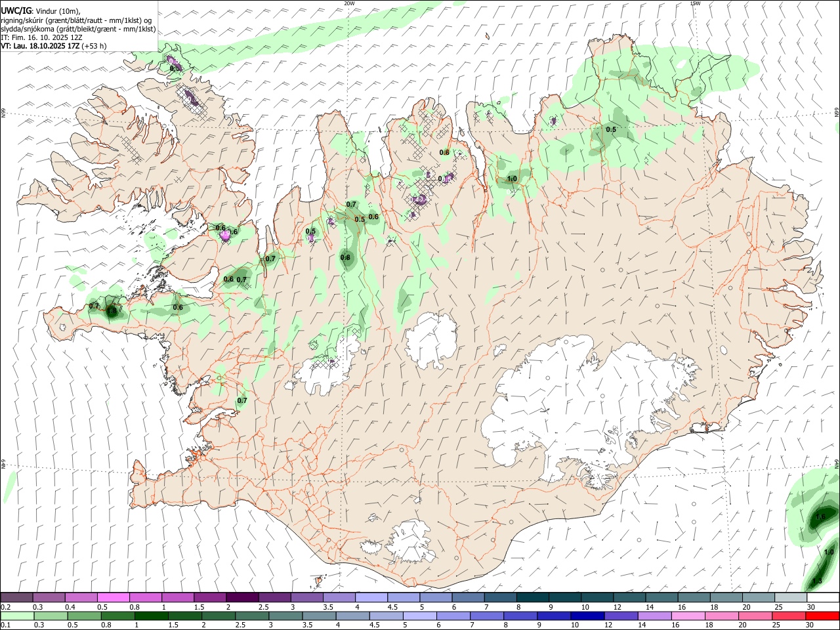
Task: Click the light pink lower swatch between 16 and 18
Action: (688, 616)
